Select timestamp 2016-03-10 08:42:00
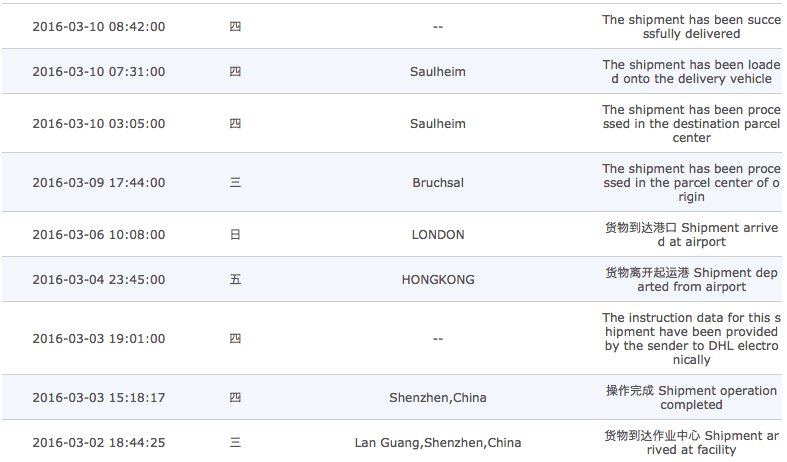This screenshot has width=787, height=462. coord(99,27)
